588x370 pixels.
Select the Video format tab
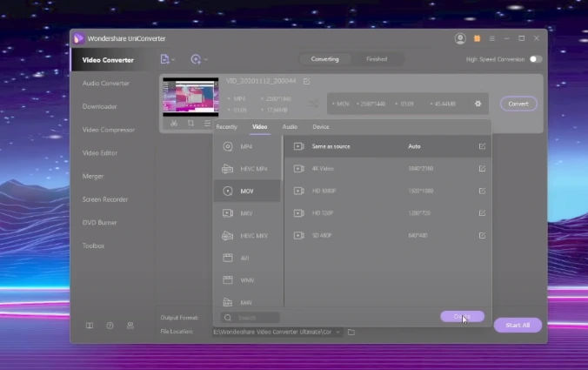(x=259, y=127)
